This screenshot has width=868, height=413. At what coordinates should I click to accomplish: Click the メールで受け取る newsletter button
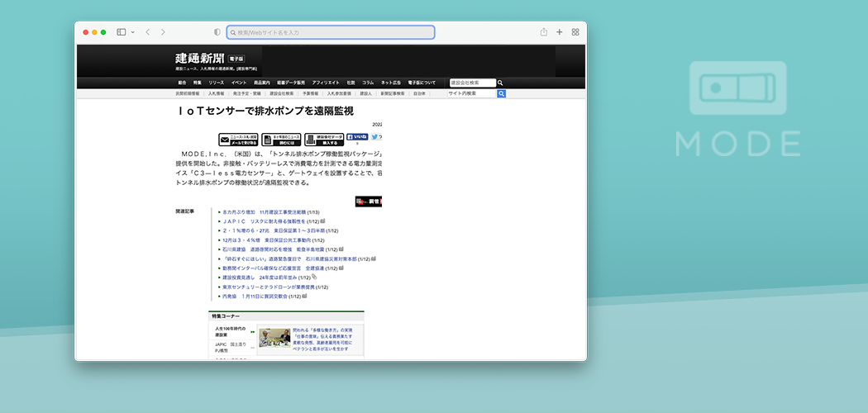[238, 140]
